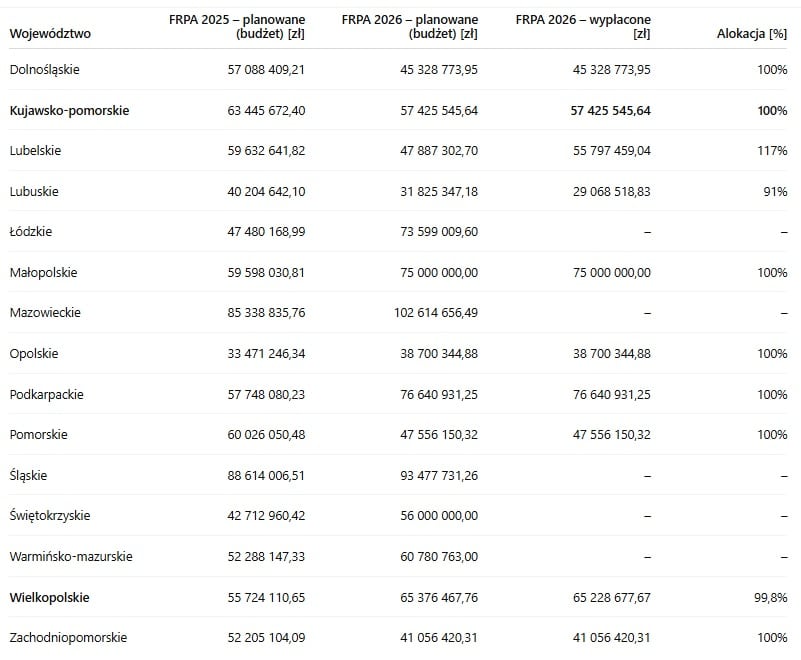This screenshot has height=660, width=801.
Task: Select the Zachodniopomorskie row label
Action: point(68,638)
